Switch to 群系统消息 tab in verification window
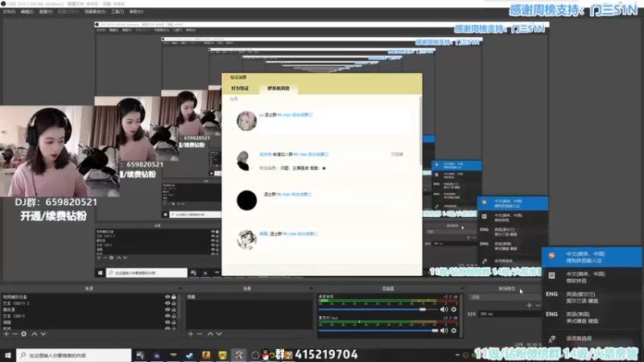644x362 pixels. [279, 88]
